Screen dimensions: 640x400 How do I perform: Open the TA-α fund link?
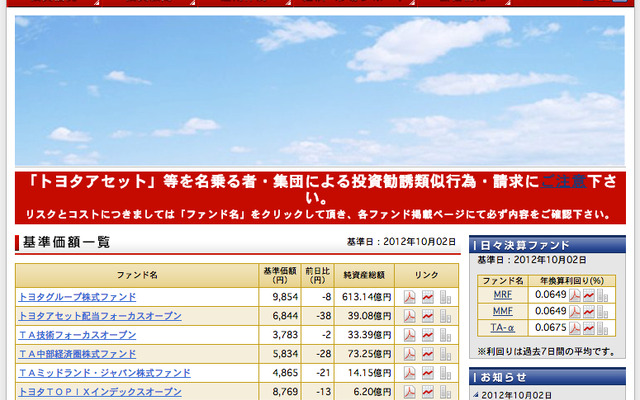pos(502,328)
